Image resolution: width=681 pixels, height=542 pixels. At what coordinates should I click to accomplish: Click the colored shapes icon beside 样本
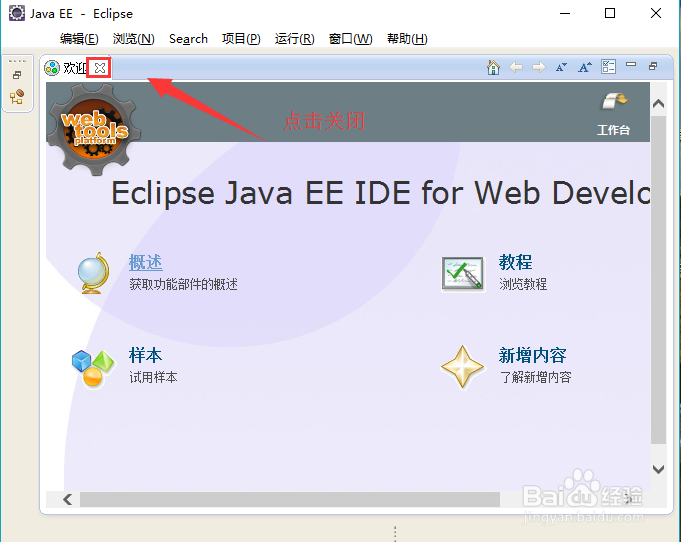click(x=93, y=368)
